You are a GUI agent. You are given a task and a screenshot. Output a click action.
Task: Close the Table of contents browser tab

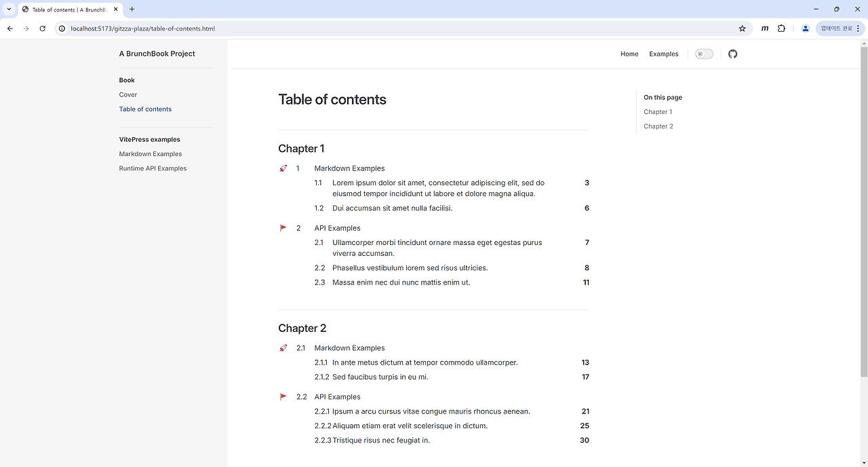point(117,10)
